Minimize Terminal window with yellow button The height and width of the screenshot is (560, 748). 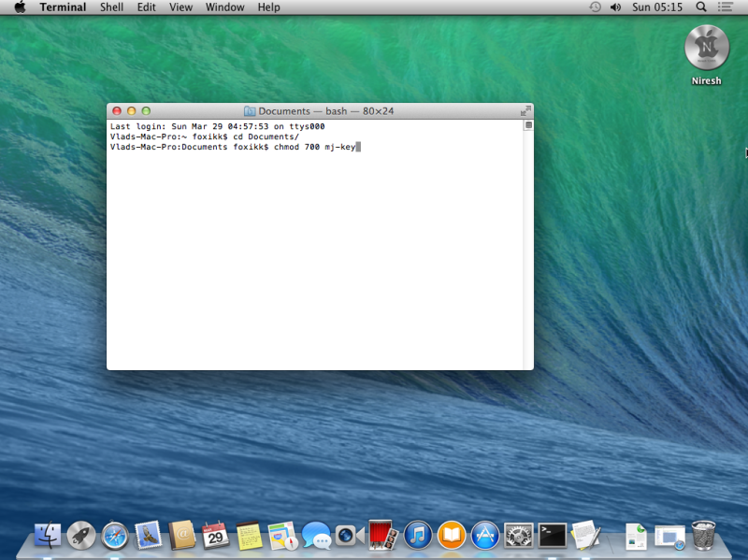coord(132,111)
